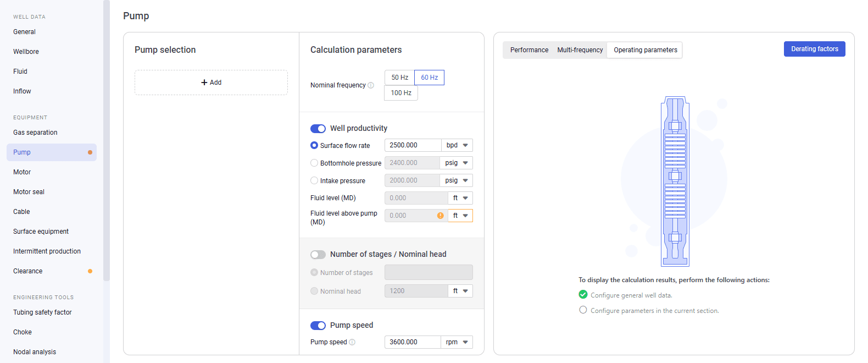Switch to the Multi-frequency tab
This screenshot has width=868, height=363.
pyautogui.click(x=580, y=50)
